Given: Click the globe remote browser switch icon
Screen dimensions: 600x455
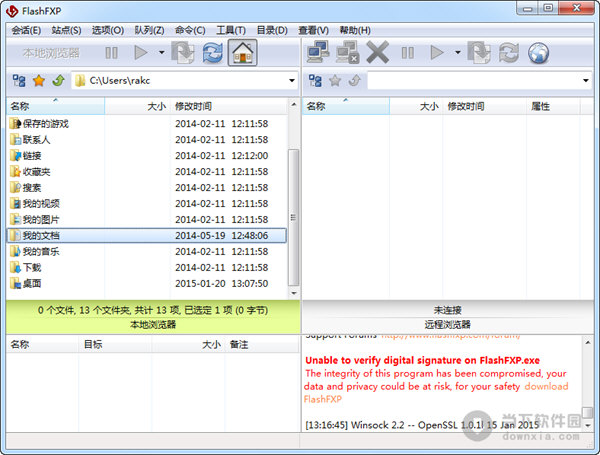Looking at the screenshot, I should click(x=538, y=53).
